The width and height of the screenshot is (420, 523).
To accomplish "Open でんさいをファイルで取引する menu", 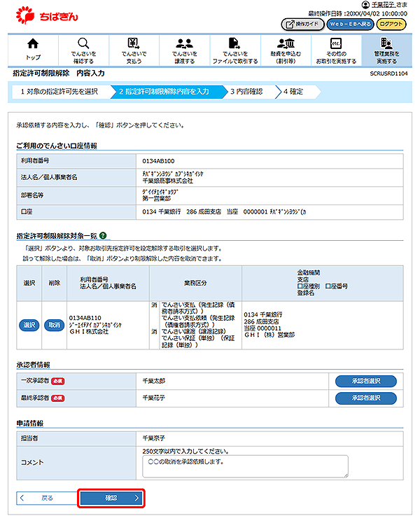I will [235, 50].
